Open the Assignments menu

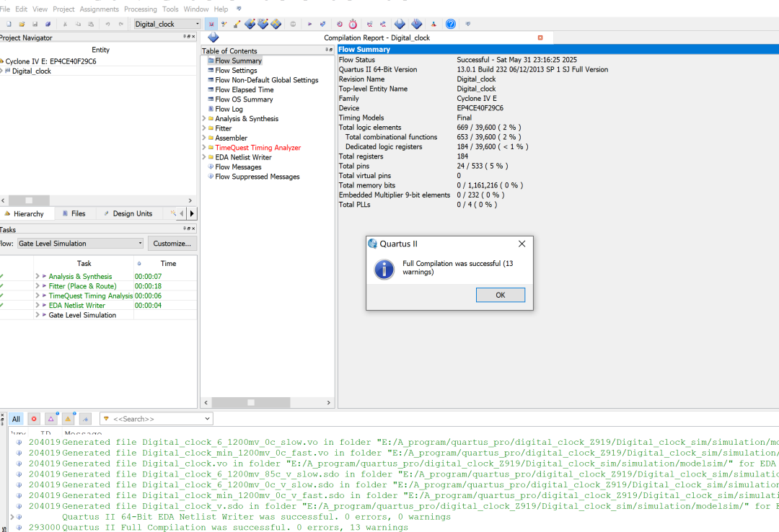click(x=99, y=9)
